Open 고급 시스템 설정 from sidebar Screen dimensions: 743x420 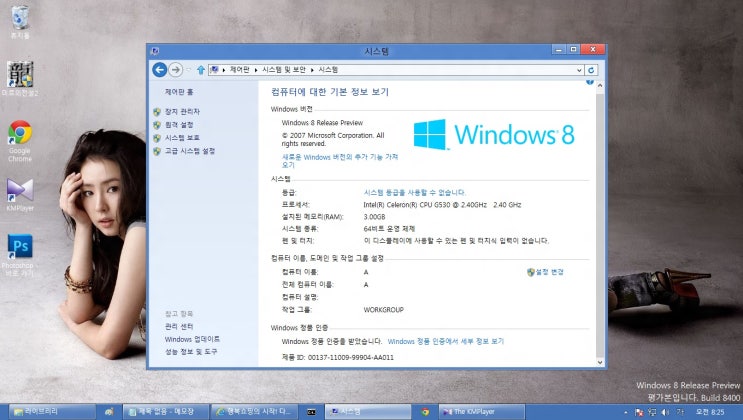[x=190, y=151]
